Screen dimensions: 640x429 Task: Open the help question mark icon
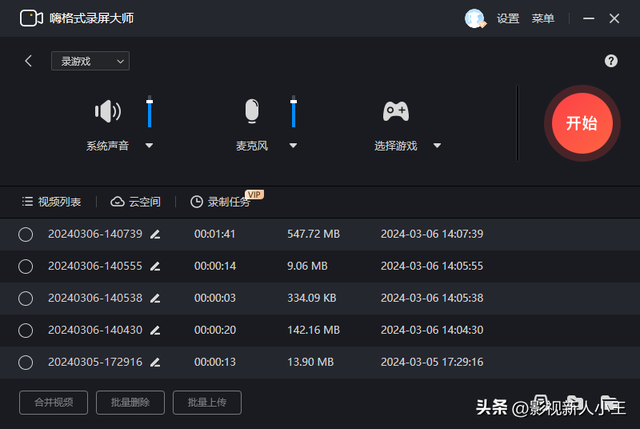[x=611, y=61]
